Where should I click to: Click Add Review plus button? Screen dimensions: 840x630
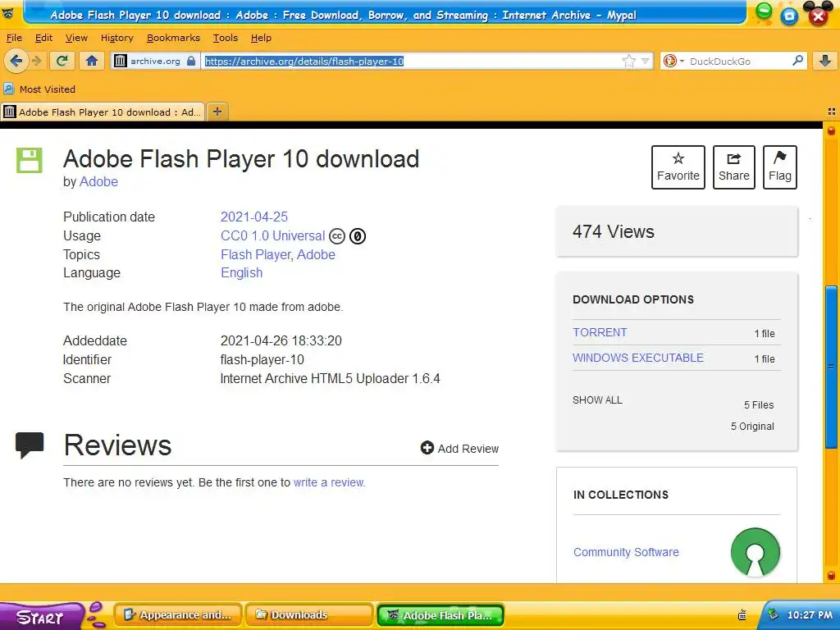coord(459,449)
